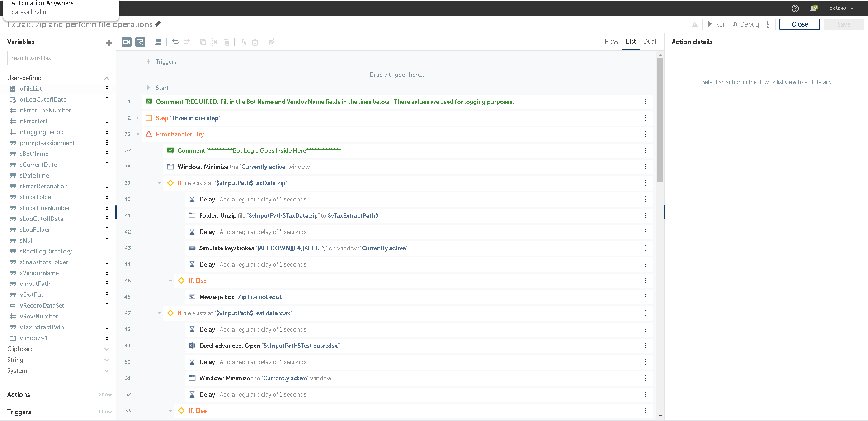Click the Close button
The image size is (868, 421).
pos(799,24)
